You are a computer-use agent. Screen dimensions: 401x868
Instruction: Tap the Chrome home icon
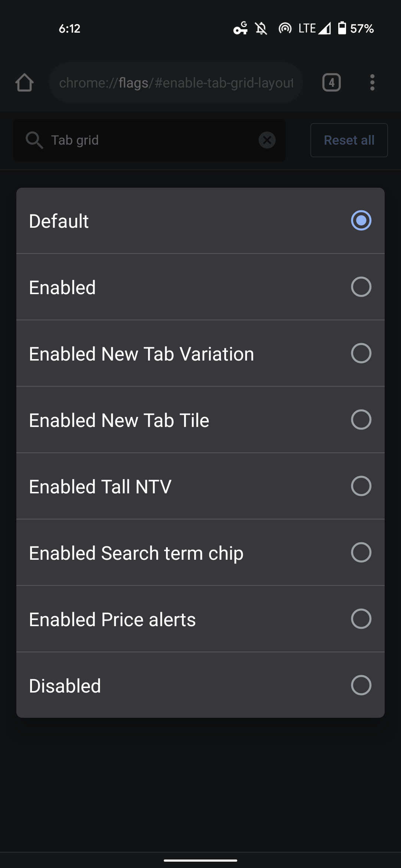click(x=25, y=82)
